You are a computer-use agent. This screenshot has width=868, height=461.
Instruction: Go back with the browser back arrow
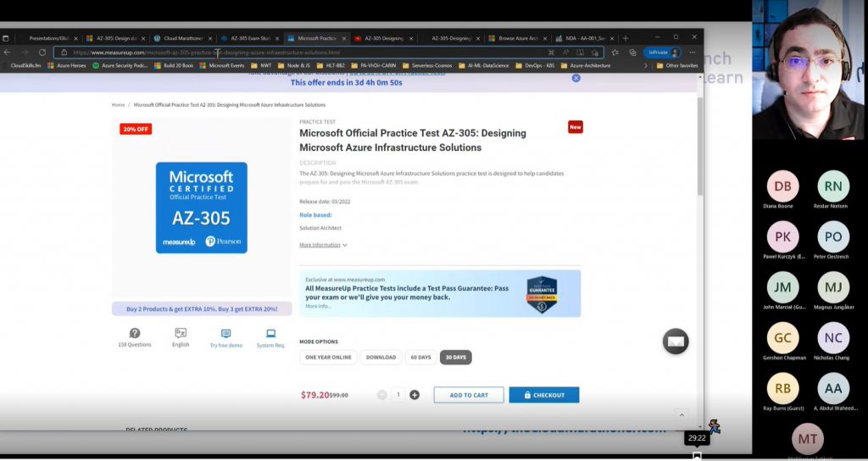[x=7, y=53]
